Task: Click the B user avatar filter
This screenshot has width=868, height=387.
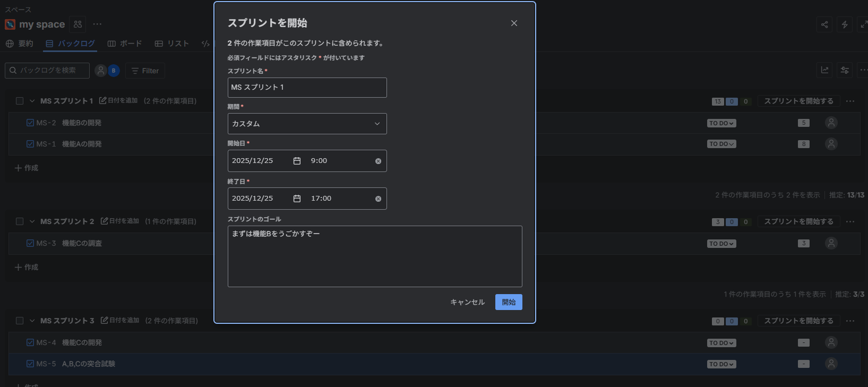Action: tap(114, 71)
